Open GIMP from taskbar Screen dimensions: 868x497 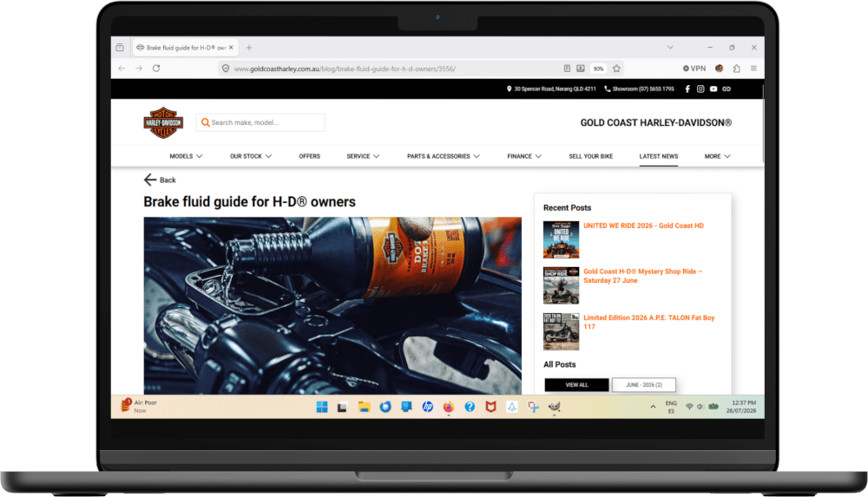click(x=554, y=408)
